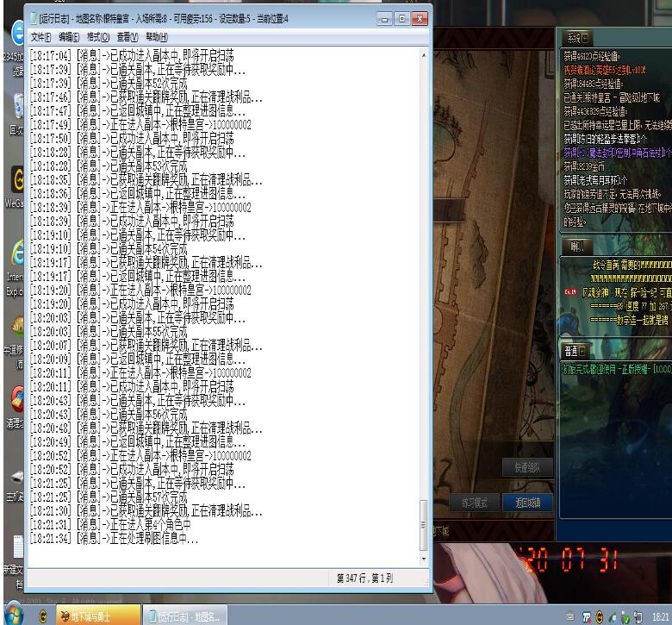Click the orange Lv100 announcement message
Image resolution: width=672 pixels, height=625 pixels.
(604, 70)
